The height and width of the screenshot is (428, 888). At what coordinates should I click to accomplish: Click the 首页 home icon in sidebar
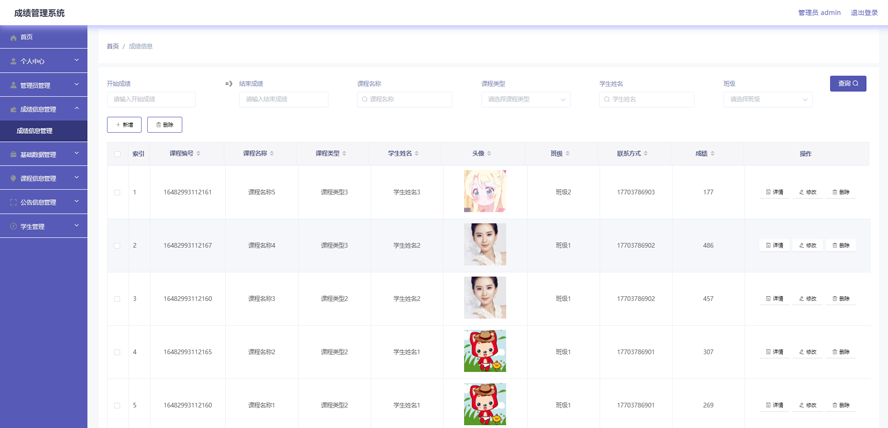(x=14, y=37)
